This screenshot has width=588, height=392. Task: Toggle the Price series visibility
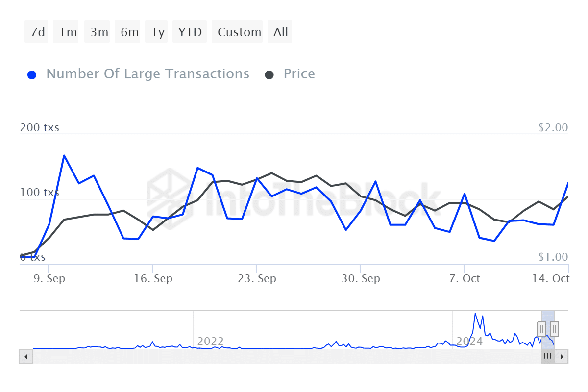point(299,74)
